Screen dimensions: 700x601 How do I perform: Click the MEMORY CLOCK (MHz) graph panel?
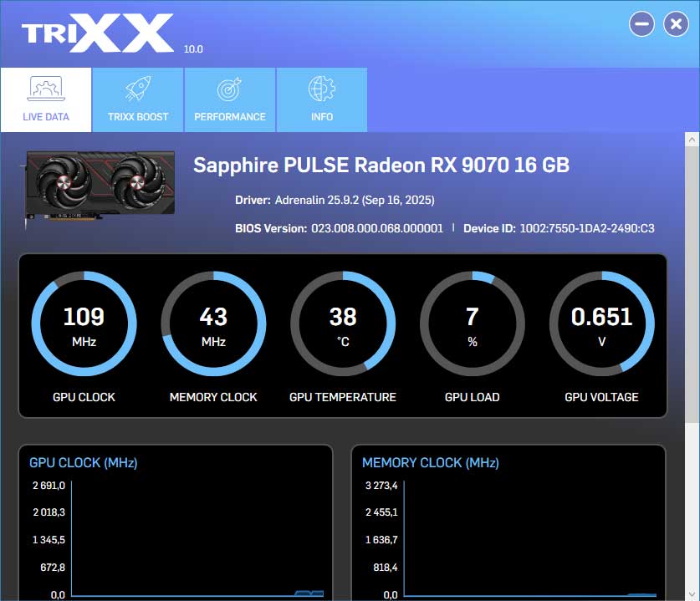[x=508, y=527]
